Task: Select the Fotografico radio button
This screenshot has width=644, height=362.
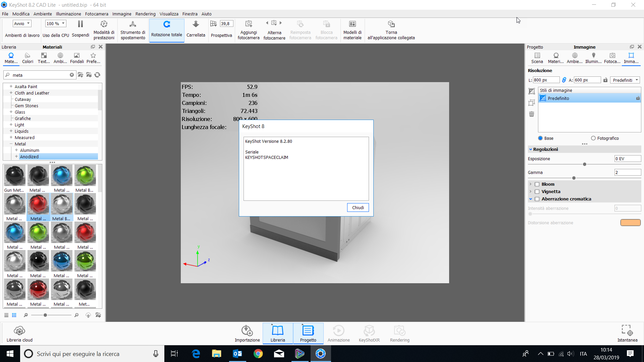Action: (593, 138)
